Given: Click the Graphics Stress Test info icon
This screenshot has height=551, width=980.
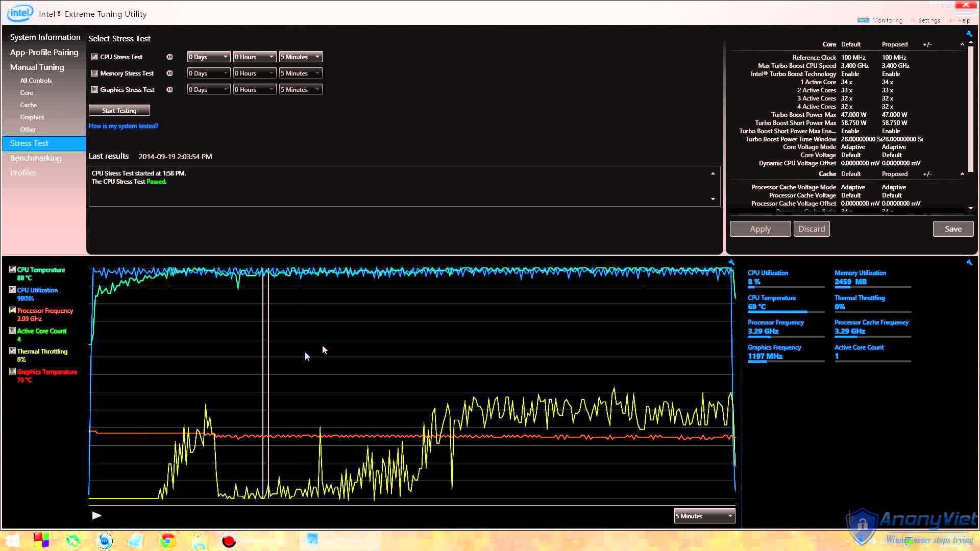Looking at the screenshot, I should point(169,90).
